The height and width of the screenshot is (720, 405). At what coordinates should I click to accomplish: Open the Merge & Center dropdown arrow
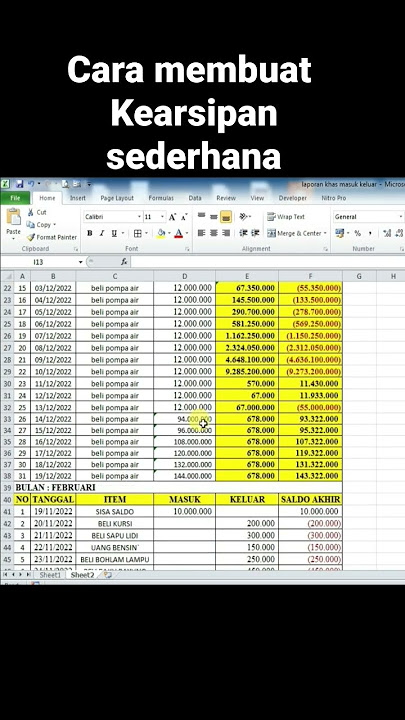325,233
